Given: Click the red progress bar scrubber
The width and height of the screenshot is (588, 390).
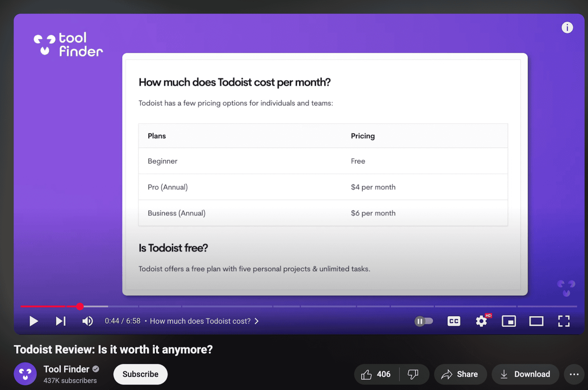Looking at the screenshot, I should [80, 306].
